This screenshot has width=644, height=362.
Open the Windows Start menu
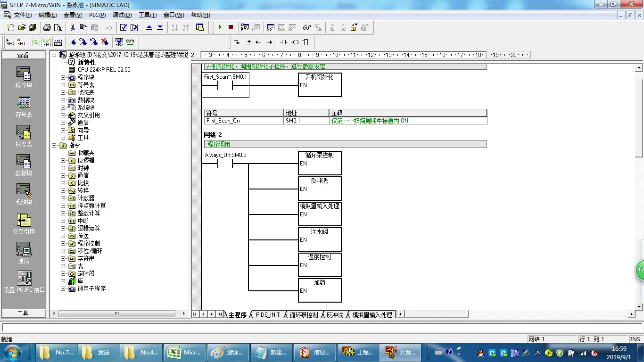12,353
